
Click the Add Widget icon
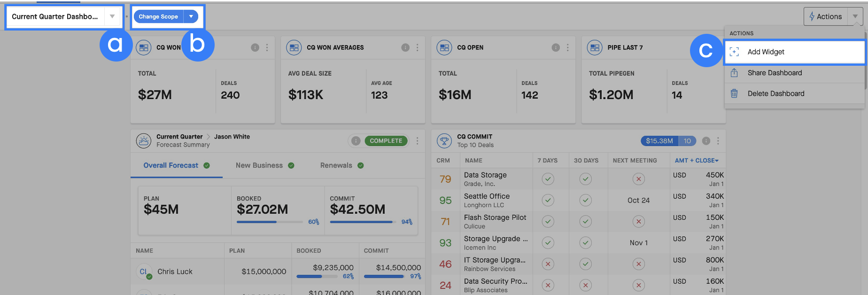[735, 52]
